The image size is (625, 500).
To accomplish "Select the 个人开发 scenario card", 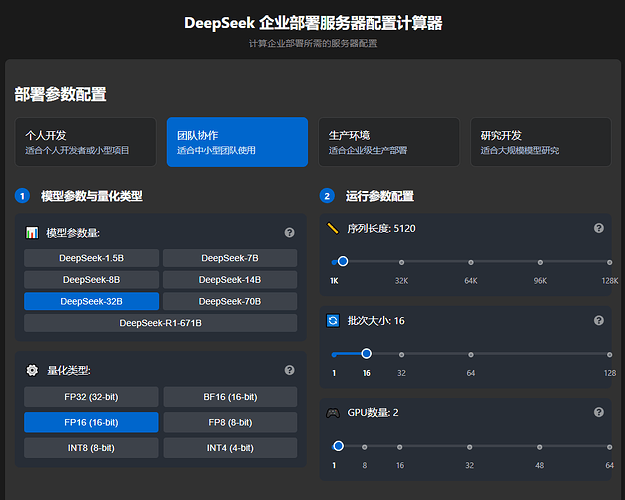I will [85, 142].
